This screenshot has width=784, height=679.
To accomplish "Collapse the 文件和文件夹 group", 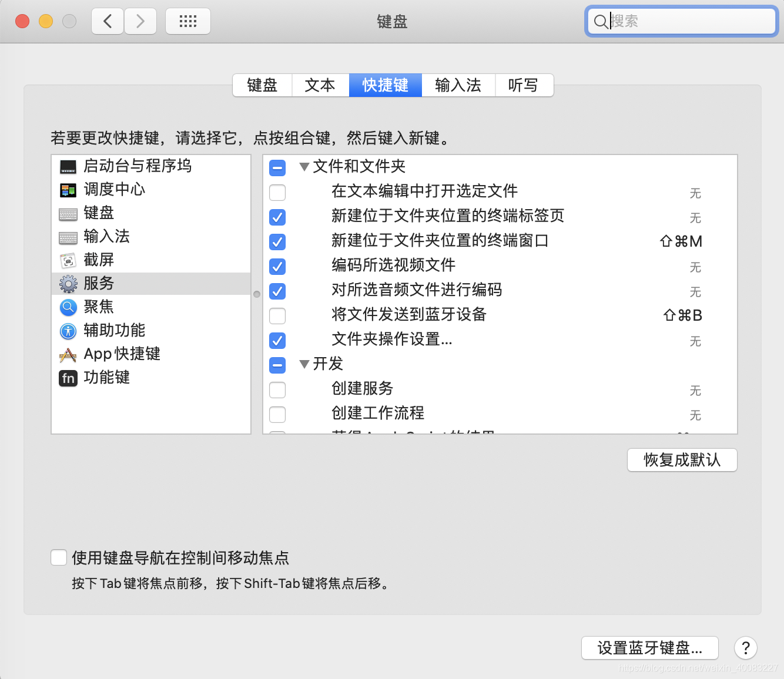I will point(304,167).
